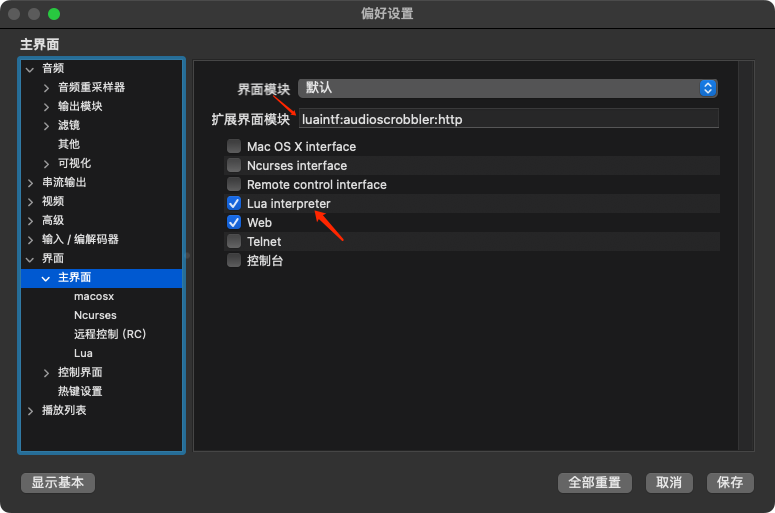
Task: Enable the Telnet checkbox
Action: 234,241
